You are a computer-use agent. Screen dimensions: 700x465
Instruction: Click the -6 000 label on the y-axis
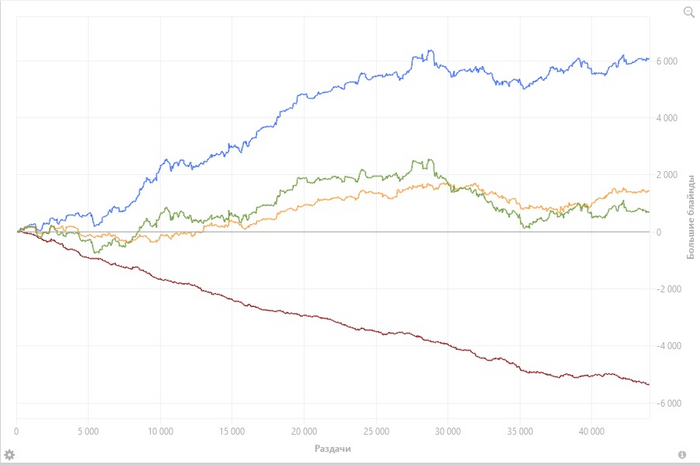pyautogui.click(x=668, y=403)
